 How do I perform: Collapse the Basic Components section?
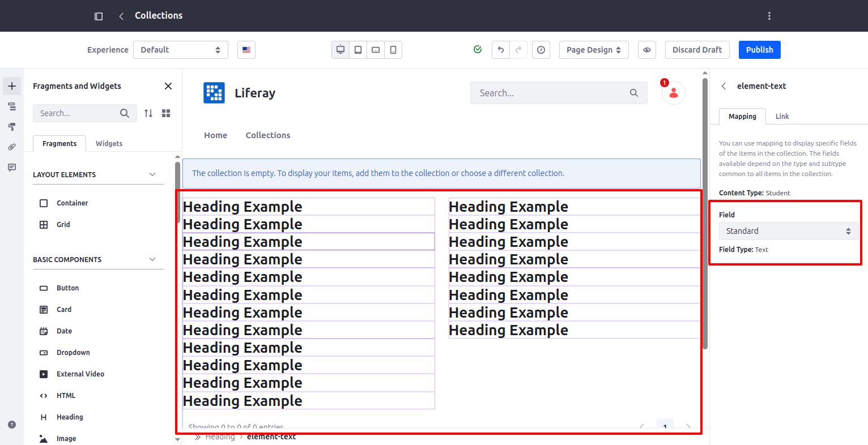(x=99, y=259)
